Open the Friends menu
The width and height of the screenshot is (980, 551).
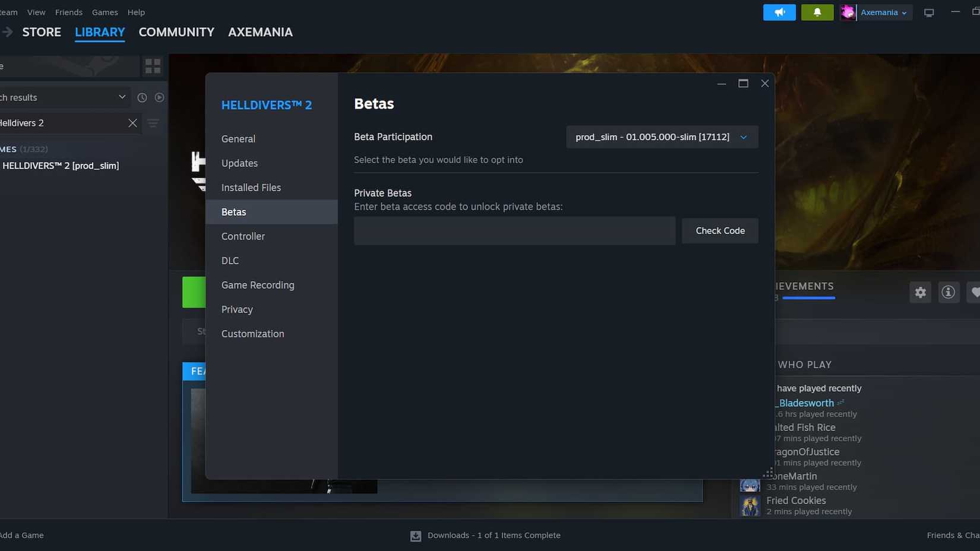(69, 12)
